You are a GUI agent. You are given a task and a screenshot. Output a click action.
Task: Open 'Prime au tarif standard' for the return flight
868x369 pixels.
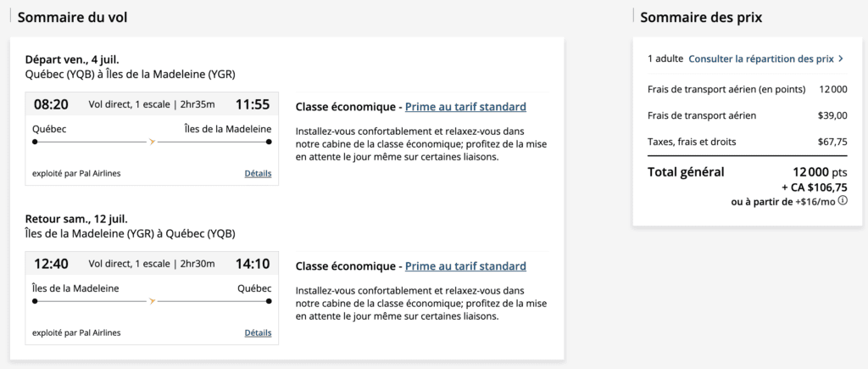point(465,266)
